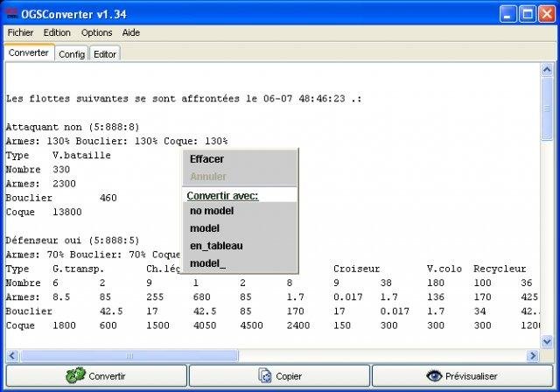
Task: Open the Fichier menu
Action: (20, 33)
